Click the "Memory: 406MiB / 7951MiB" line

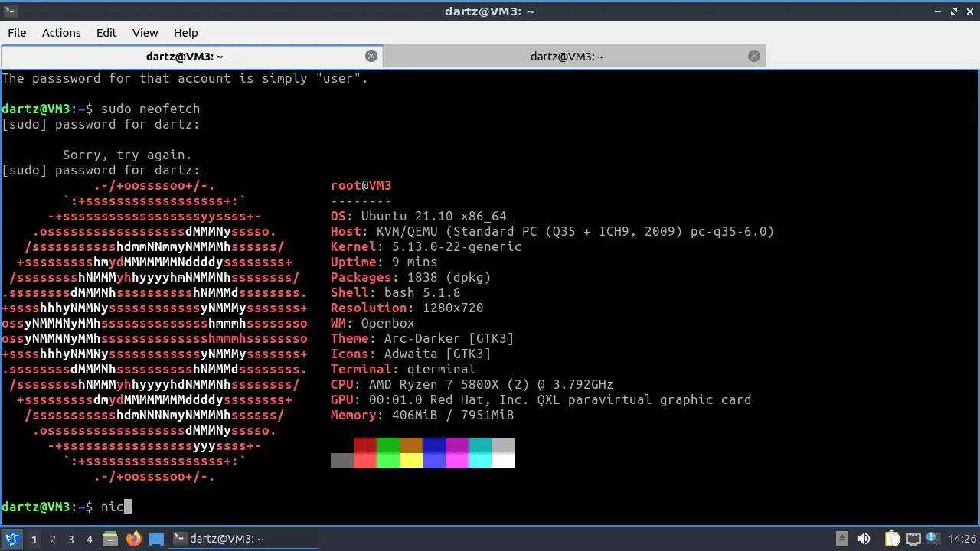[423, 415]
